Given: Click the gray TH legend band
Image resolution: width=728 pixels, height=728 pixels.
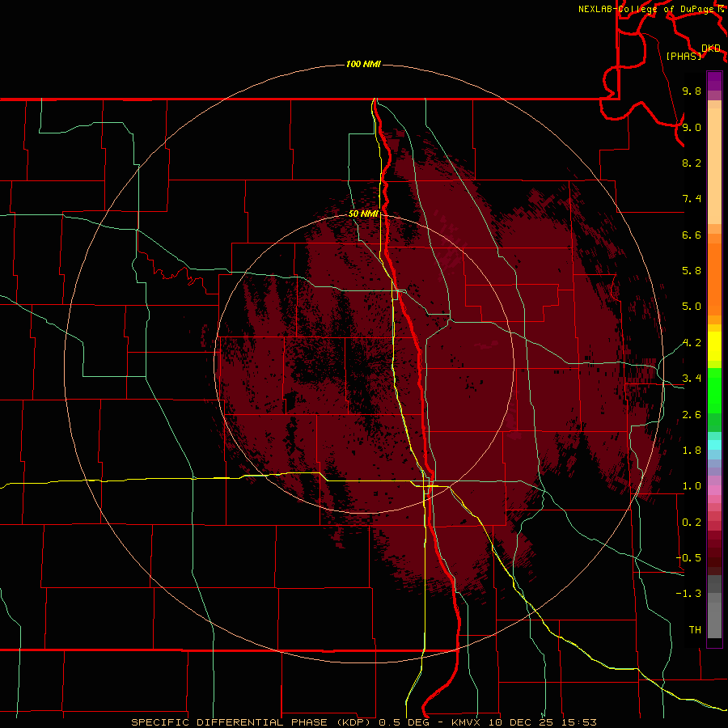Looking at the screenshot, I should coord(714,620).
